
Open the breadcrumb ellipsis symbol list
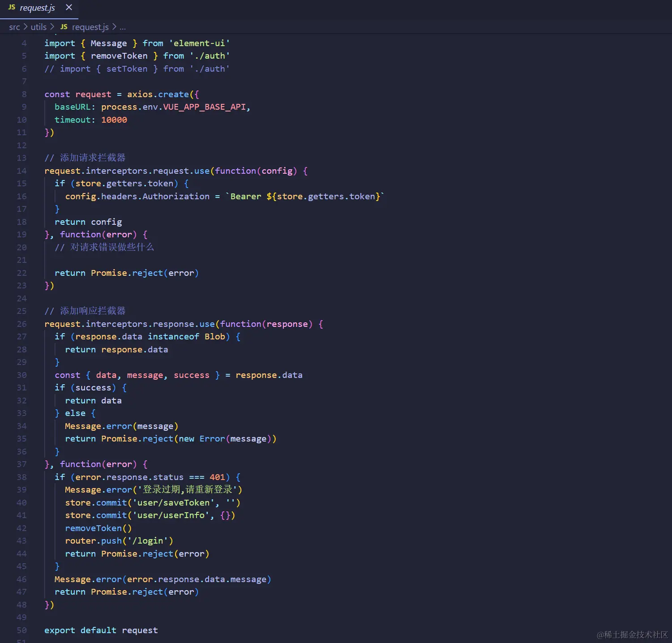[x=123, y=27]
